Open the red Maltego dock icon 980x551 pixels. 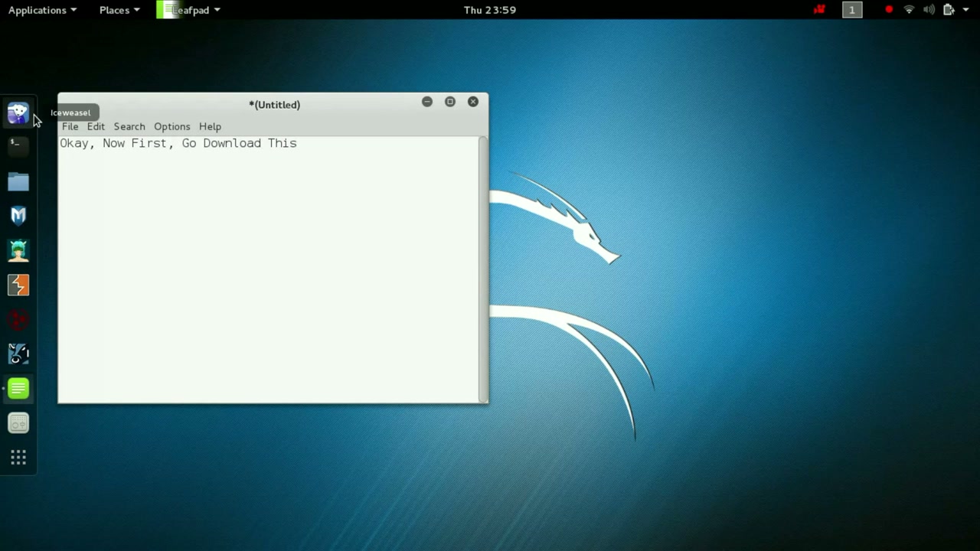point(18,319)
